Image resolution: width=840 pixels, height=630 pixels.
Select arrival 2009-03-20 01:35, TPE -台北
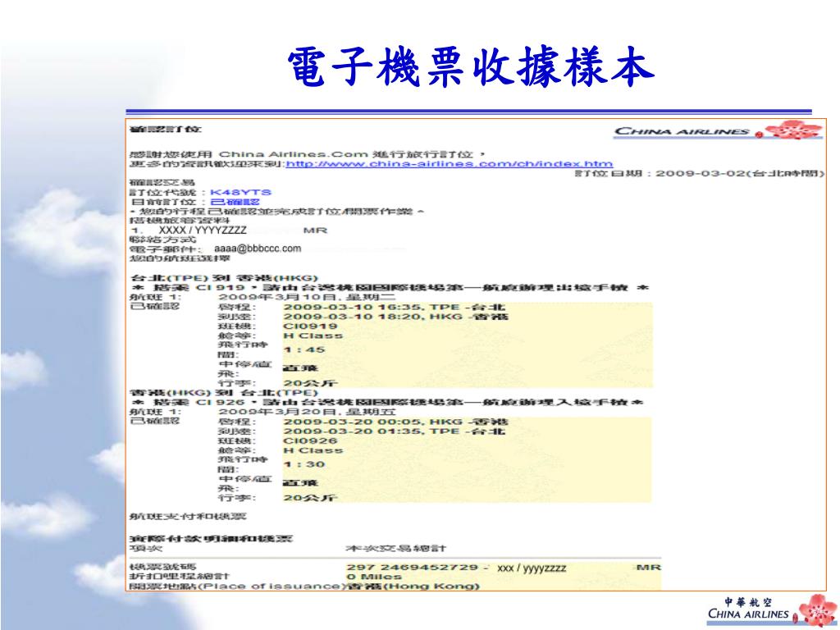coord(394,431)
